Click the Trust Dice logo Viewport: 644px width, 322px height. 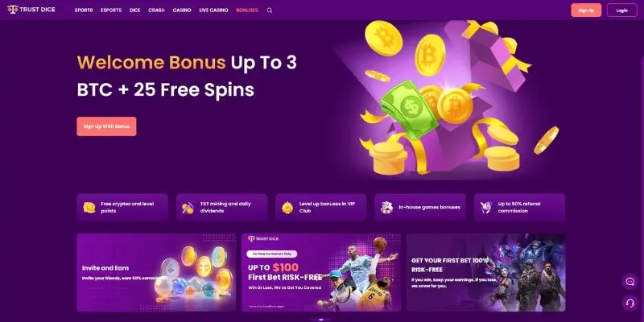pyautogui.click(x=31, y=9)
